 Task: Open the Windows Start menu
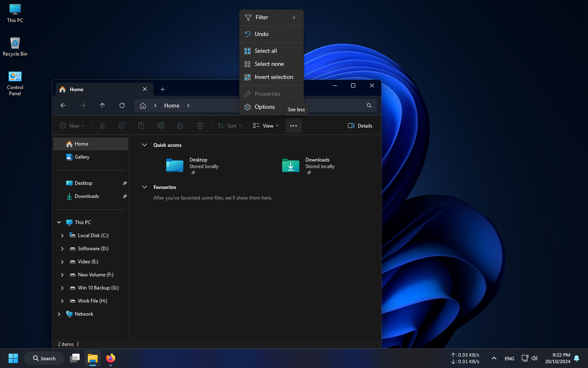click(x=13, y=358)
